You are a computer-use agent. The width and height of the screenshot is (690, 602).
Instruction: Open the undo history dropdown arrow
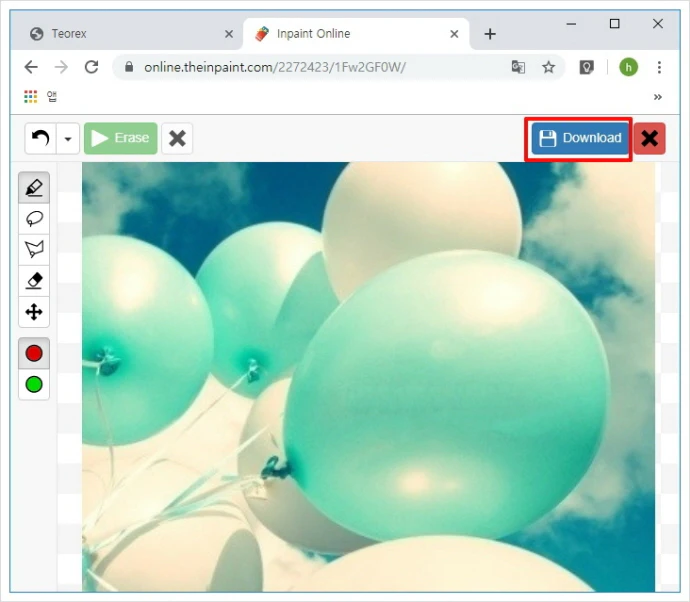pyautogui.click(x=68, y=139)
